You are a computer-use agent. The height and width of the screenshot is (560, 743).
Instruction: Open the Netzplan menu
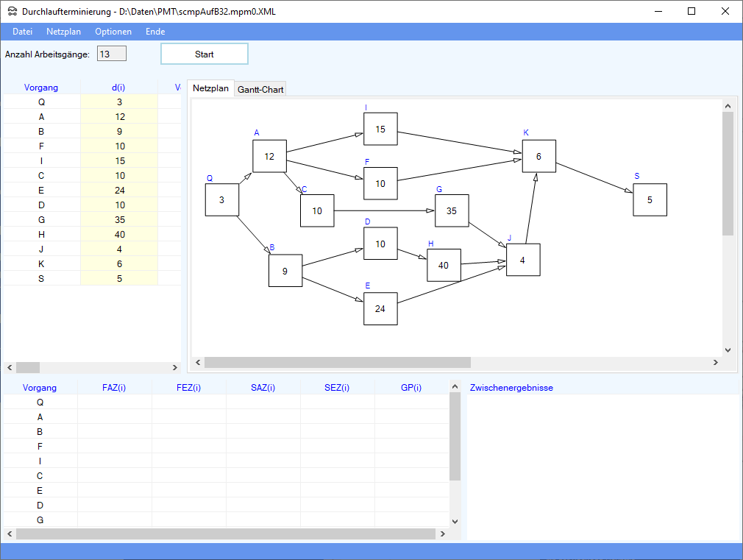click(x=64, y=32)
